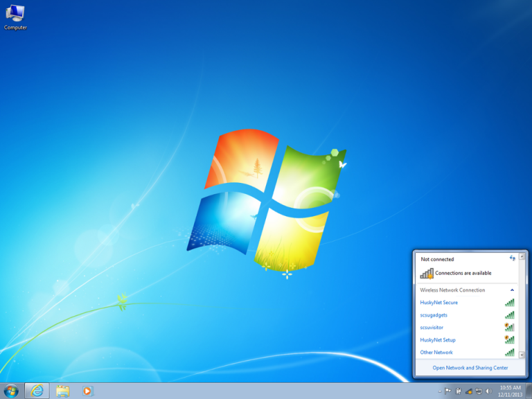Click the Action Center flag icon
The height and width of the screenshot is (399, 532).
click(448, 391)
